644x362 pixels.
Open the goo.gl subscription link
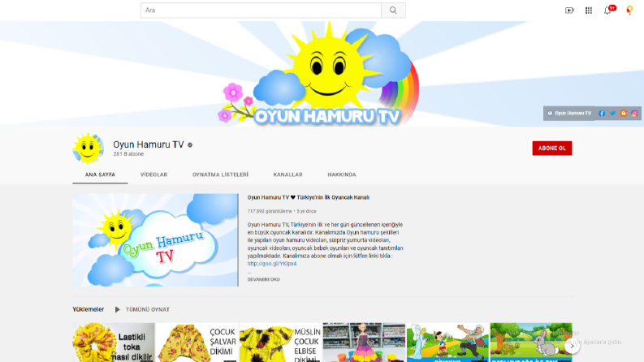272,264
